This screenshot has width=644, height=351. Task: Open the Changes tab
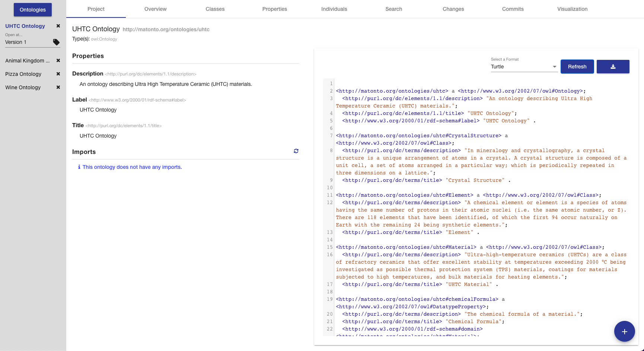point(453,9)
